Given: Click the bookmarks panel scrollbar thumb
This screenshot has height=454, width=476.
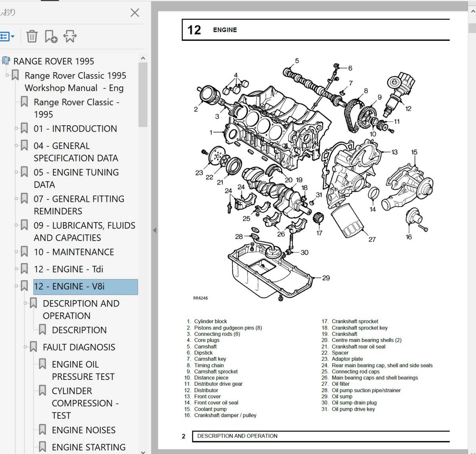Looking at the screenshot, I should (143, 94).
